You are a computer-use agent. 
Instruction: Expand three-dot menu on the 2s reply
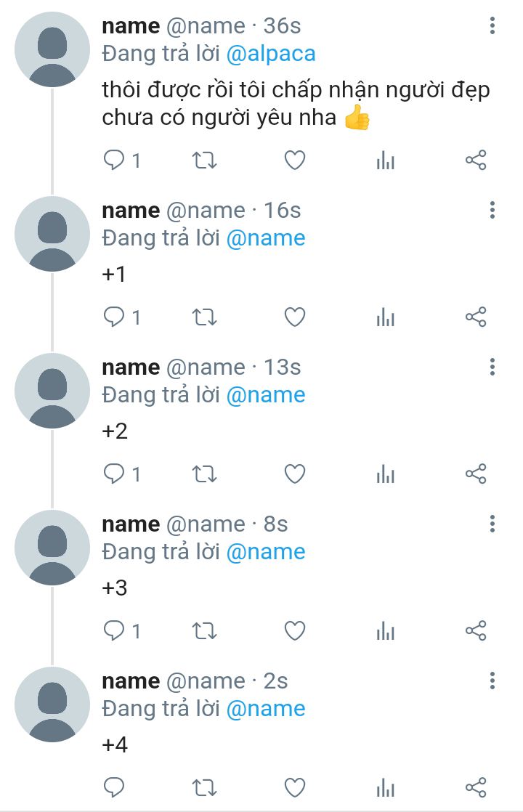(x=492, y=681)
